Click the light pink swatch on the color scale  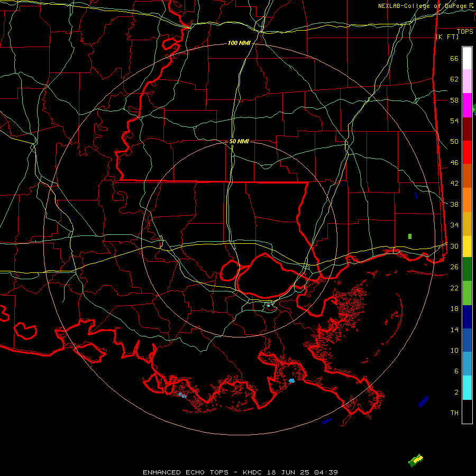pos(467,81)
